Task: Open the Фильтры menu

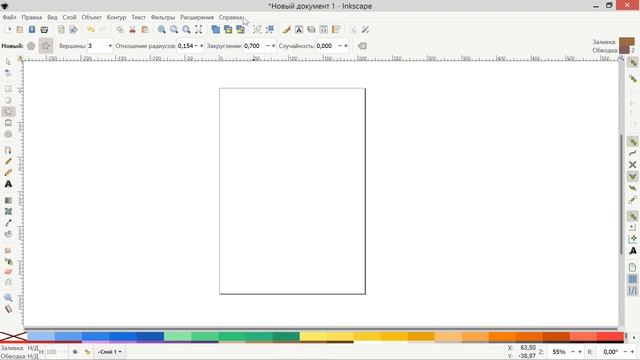Action: (x=163, y=17)
